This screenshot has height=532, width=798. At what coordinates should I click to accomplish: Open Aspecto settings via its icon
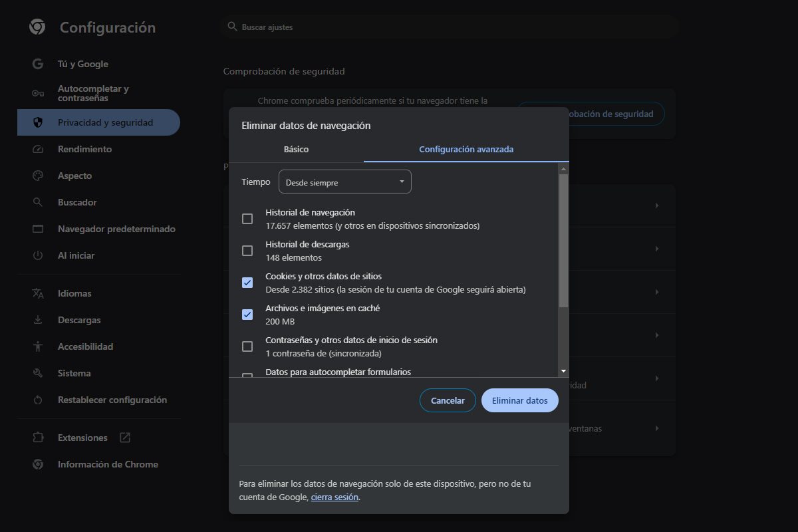[x=37, y=175]
